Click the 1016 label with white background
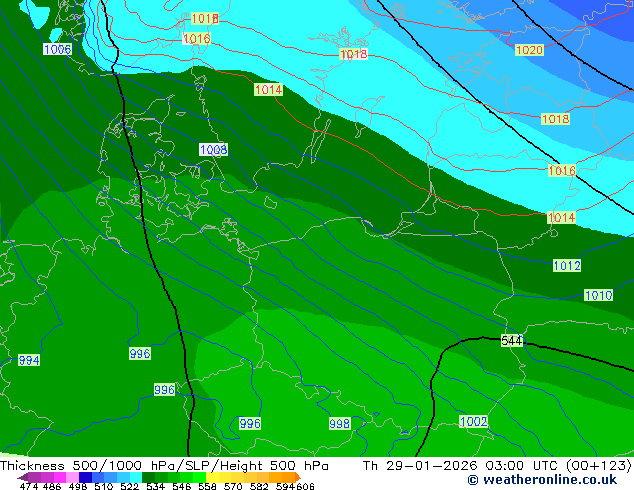Screen dimensions: 634x490 click(197, 38)
